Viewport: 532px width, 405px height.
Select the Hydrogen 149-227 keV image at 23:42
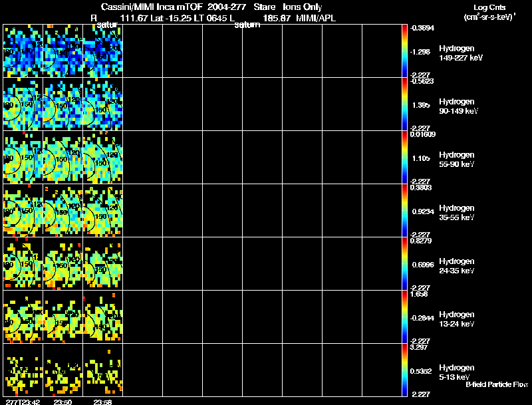[23, 51]
